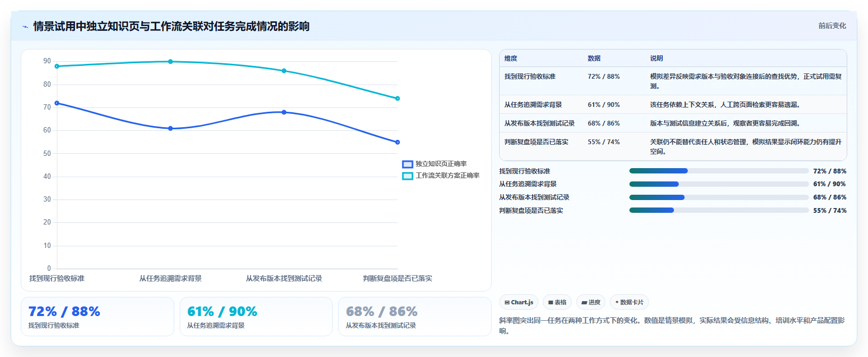Click the 判断复盘项是否已落实 progress bar
The height and width of the screenshot is (357, 868).
[x=719, y=210]
